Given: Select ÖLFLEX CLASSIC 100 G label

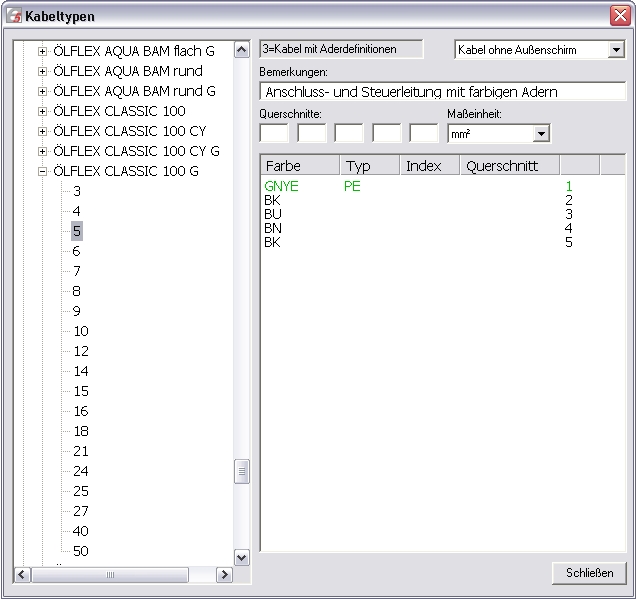Looking at the screenshot, I should [x=126, y=171].
